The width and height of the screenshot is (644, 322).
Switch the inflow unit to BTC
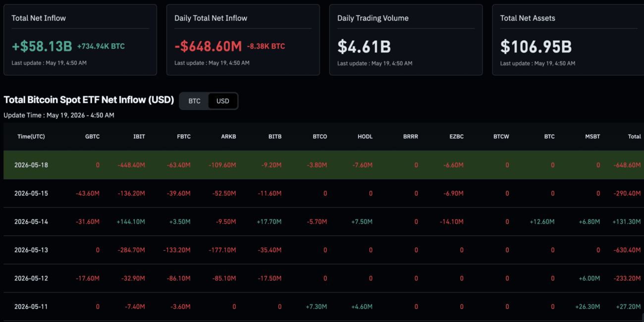click(x=194, y=101)
